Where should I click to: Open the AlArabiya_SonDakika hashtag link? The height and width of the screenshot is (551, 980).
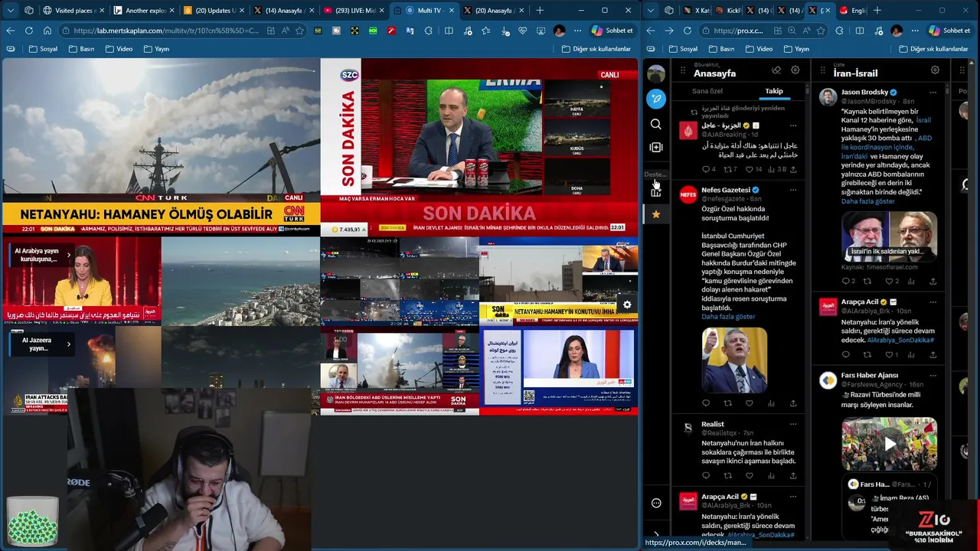click(900, 340)
